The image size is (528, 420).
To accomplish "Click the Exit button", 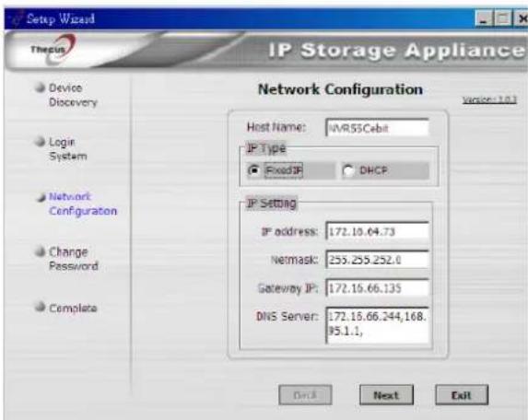I will click(x=462, y=395).
